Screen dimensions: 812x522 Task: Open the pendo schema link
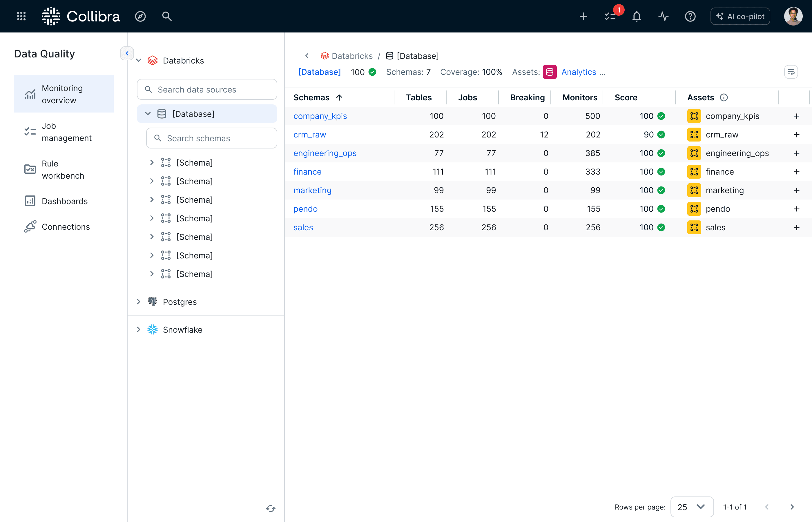click(306, 209)
